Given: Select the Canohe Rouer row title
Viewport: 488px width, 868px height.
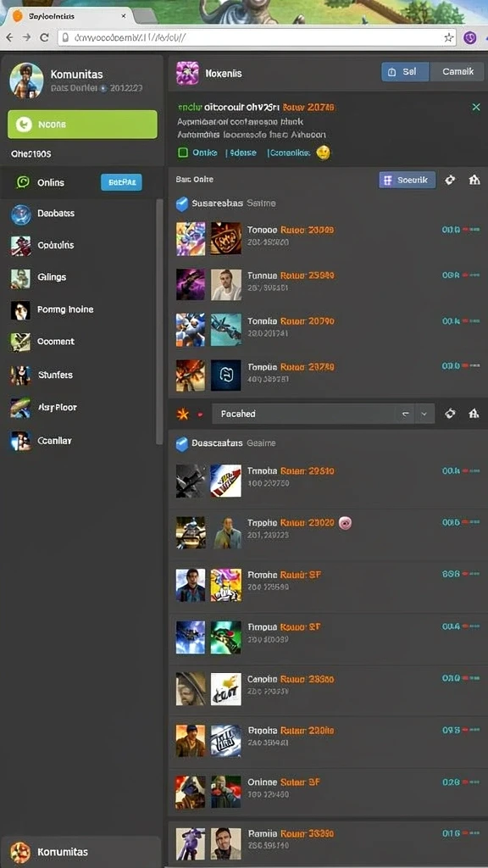Looking at the screenshot, I should tap(291, 679).
